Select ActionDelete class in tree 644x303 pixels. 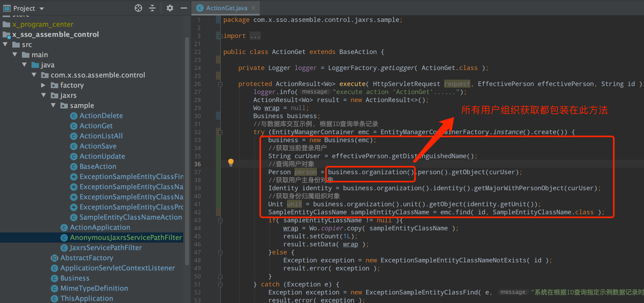click(101, 116)
